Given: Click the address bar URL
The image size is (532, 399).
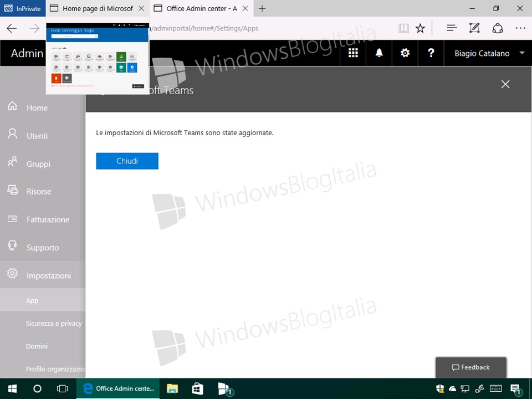Looking at the screenshot, I should pos(203,28).
